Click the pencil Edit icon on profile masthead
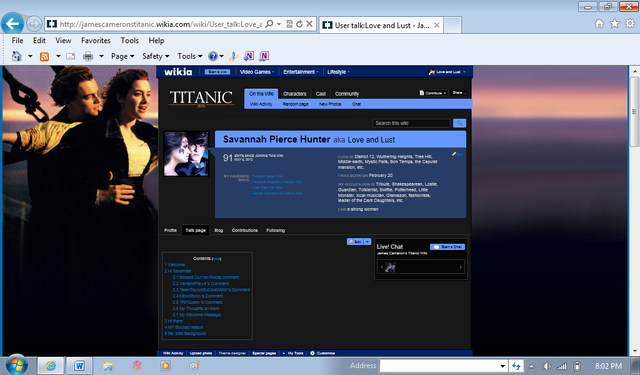The image size is (640, 375). (457, 154)
